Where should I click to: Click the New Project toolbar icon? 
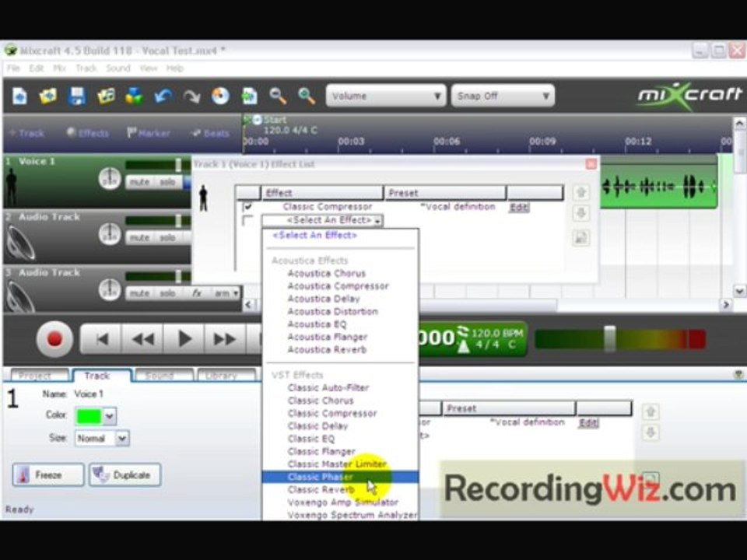(19, 96)
